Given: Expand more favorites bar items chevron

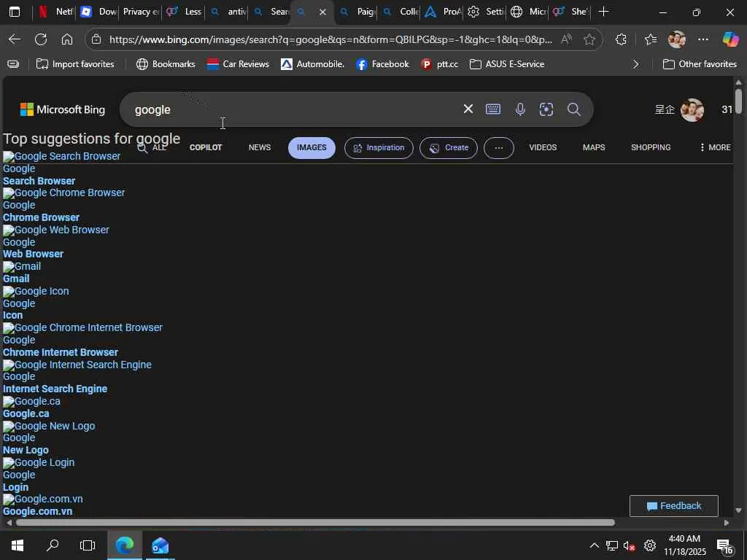Looking at the screenshot, I should [635, 64].
